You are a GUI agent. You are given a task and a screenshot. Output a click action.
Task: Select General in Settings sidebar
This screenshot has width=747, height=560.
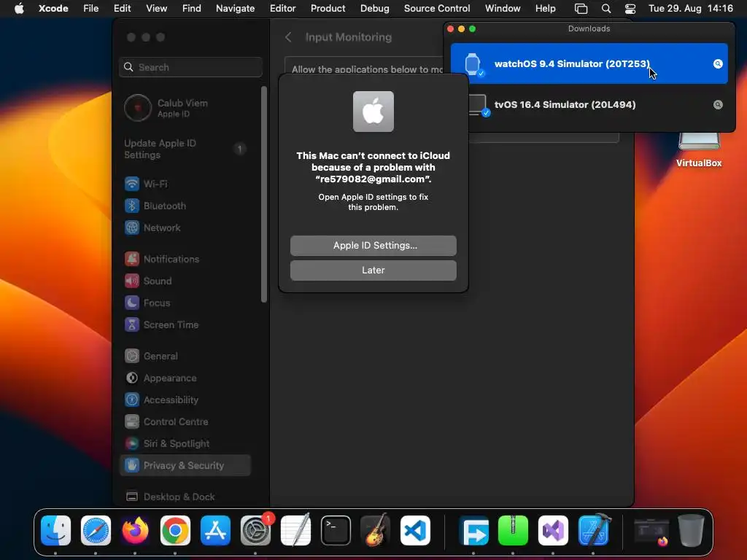point(186,356)
